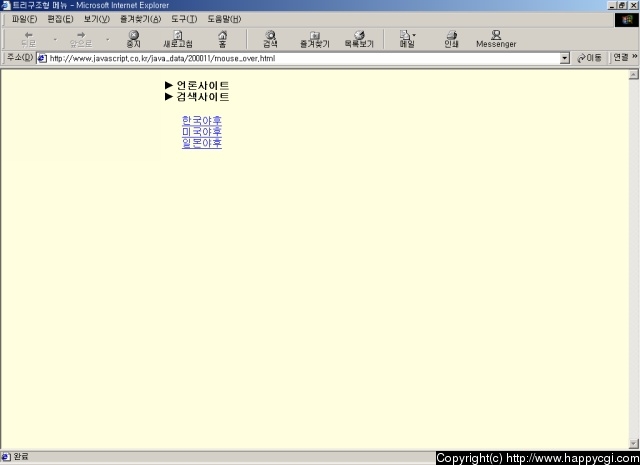The height and width of the screenshot is (465, 640).
Task: Expand the address bar dropdown list
Action: (564, 58)
